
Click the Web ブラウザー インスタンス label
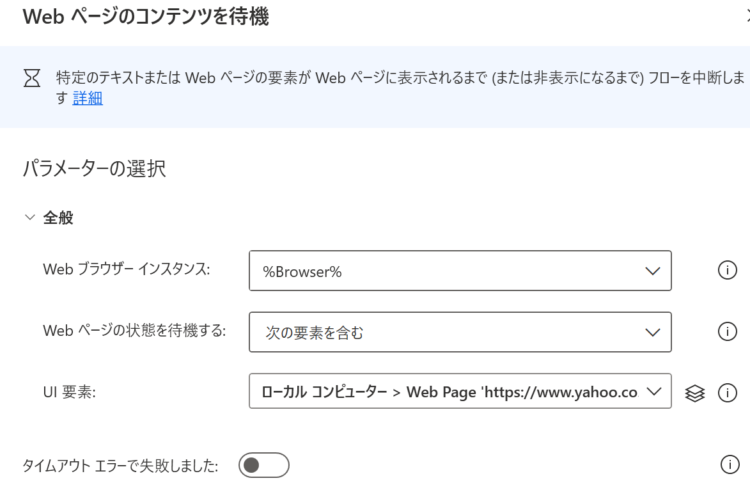[126, 269]
